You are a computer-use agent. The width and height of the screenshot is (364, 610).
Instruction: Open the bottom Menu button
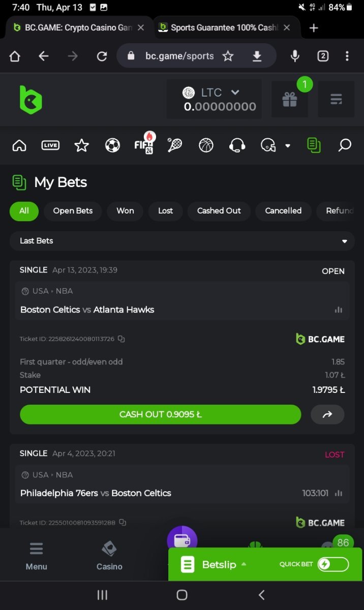tap(37, 556)
